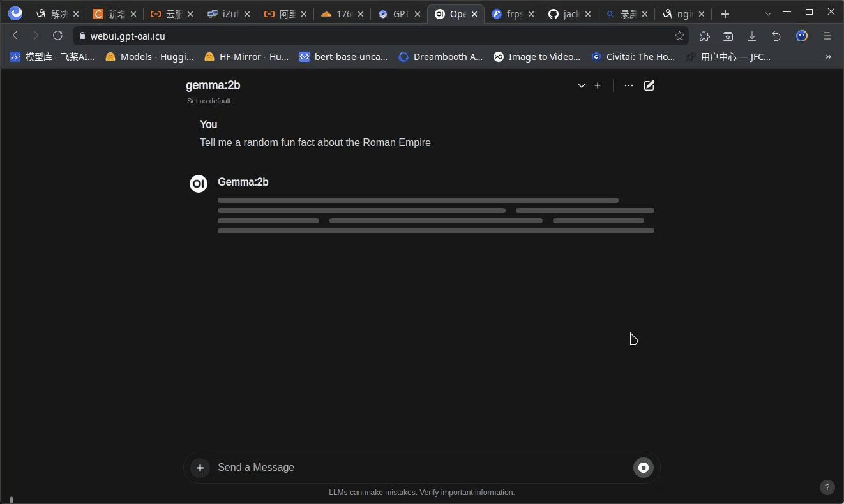Open the browser extensions puzzle icon

[x=704, y=36]
